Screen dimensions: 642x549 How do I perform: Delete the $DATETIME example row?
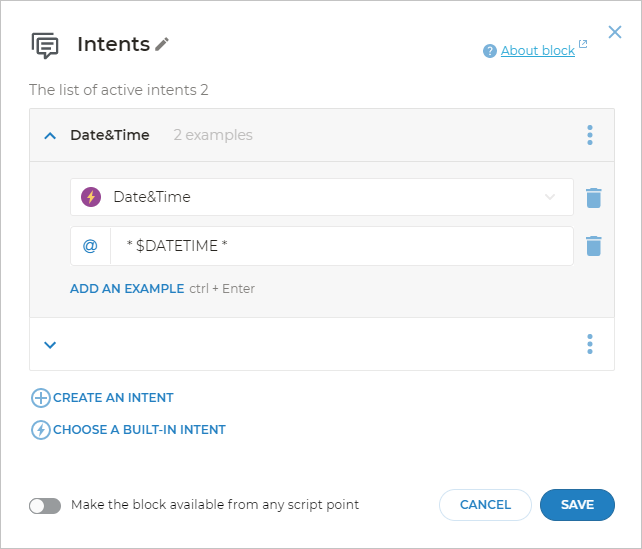pyautogui.click(x=594, y=245)
